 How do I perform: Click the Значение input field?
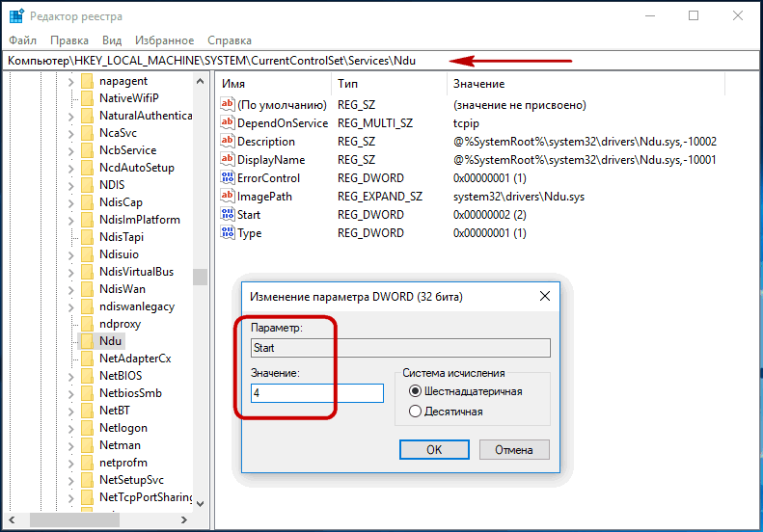pyautogui.click(x=316, y=393)
